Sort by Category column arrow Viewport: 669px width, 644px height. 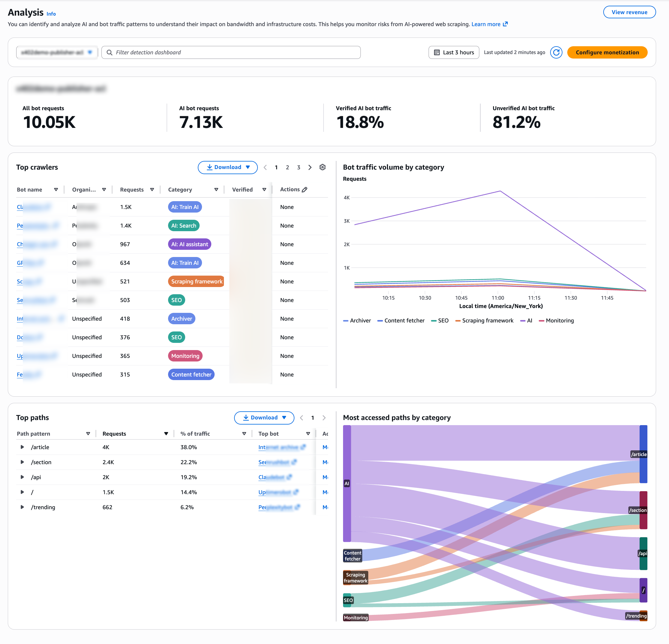coord(216,189)
